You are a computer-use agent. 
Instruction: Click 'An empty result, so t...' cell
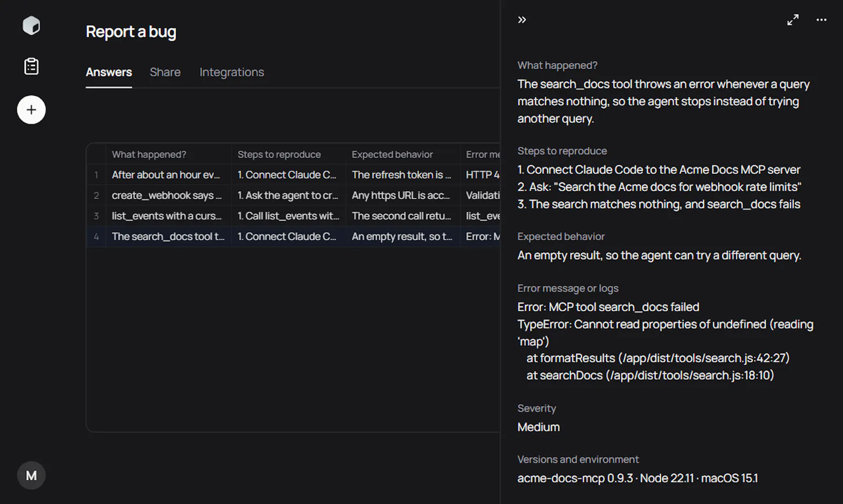pyautogui.click(x=403, y=236)
